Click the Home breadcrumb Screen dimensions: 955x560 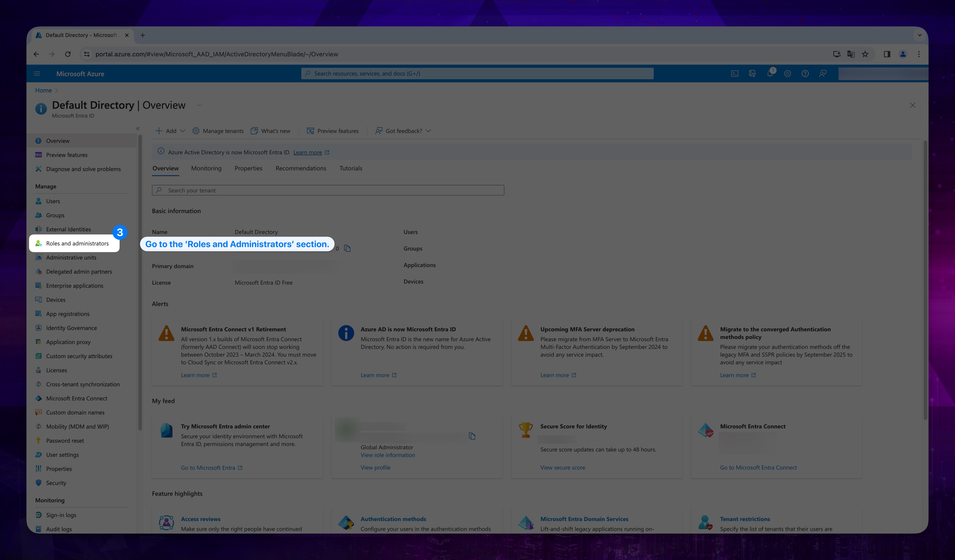pyautogui.click(x=43, y=90)
